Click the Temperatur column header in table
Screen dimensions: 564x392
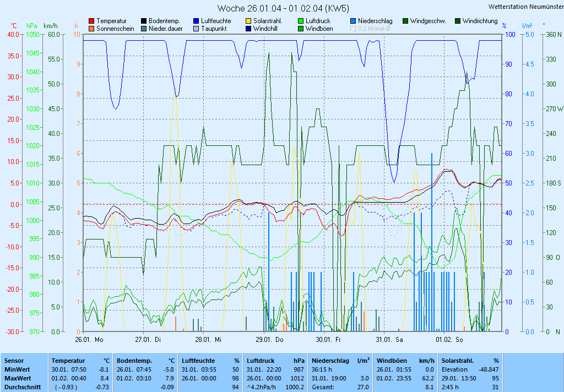68,361
